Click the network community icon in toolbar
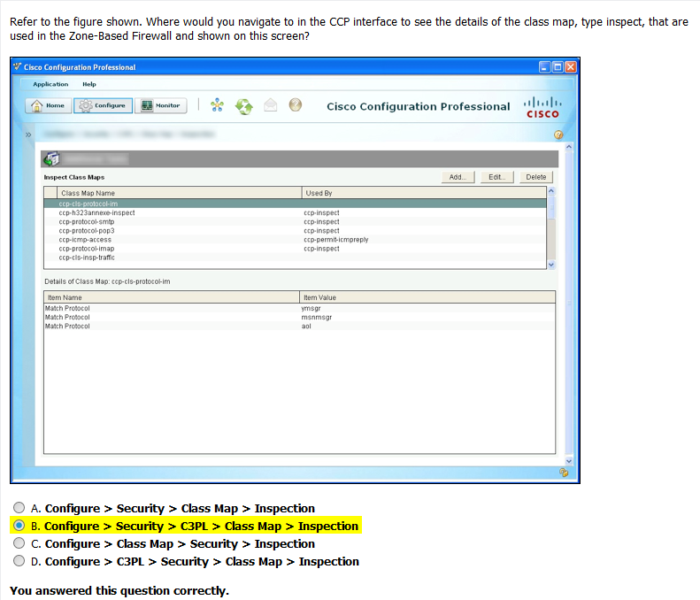Image resolution: width=700 pixels, height=600 pixels. 217,105
